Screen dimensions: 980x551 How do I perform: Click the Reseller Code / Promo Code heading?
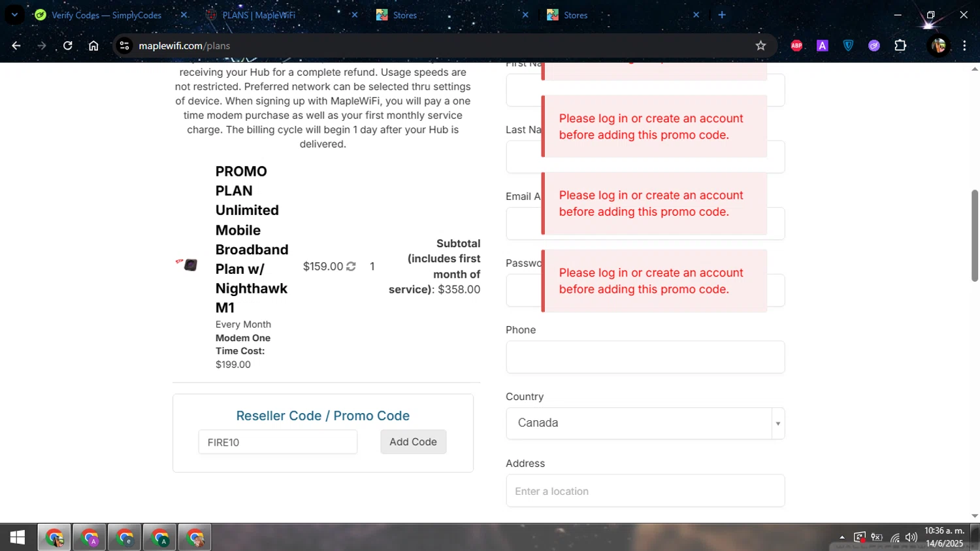323,416
